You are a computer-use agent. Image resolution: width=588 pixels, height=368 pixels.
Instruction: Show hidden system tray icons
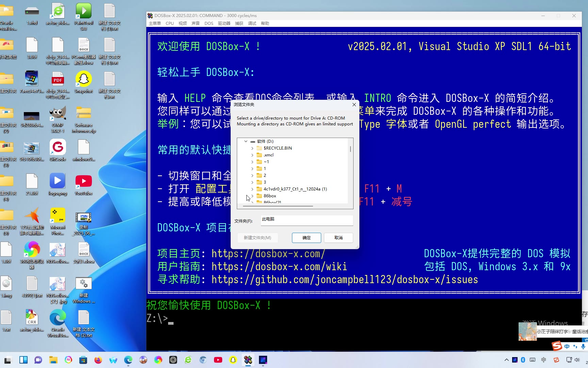point(506,360)
